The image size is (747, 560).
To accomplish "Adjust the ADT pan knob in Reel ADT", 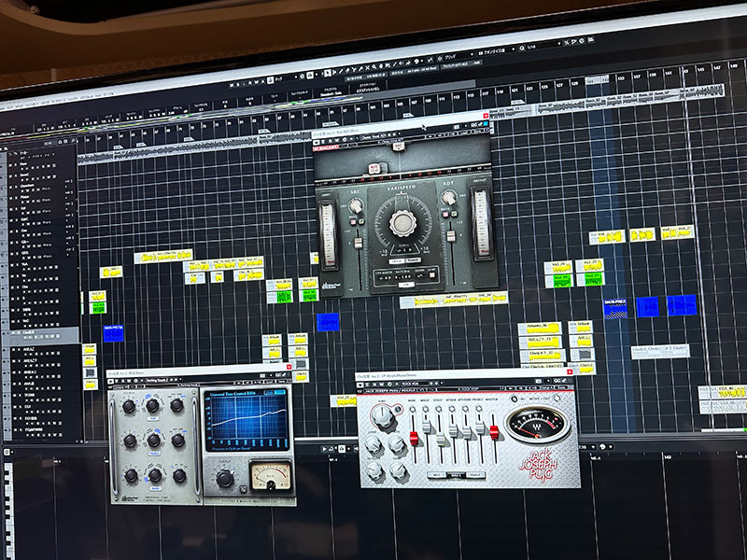I will point(448,197).
